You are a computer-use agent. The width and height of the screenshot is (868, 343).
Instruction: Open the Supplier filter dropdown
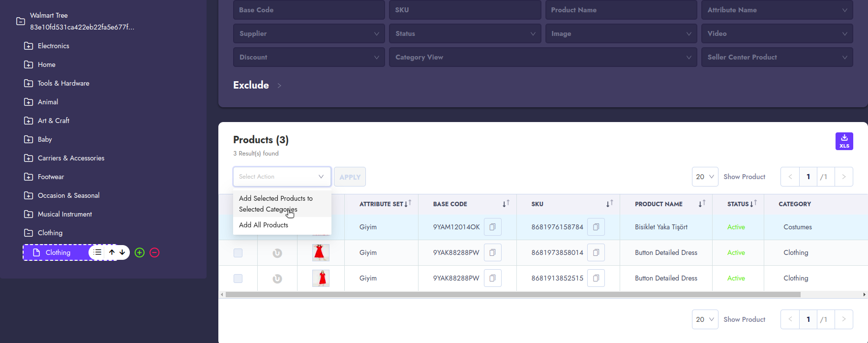pyautogui.click(x=308, y=33)
